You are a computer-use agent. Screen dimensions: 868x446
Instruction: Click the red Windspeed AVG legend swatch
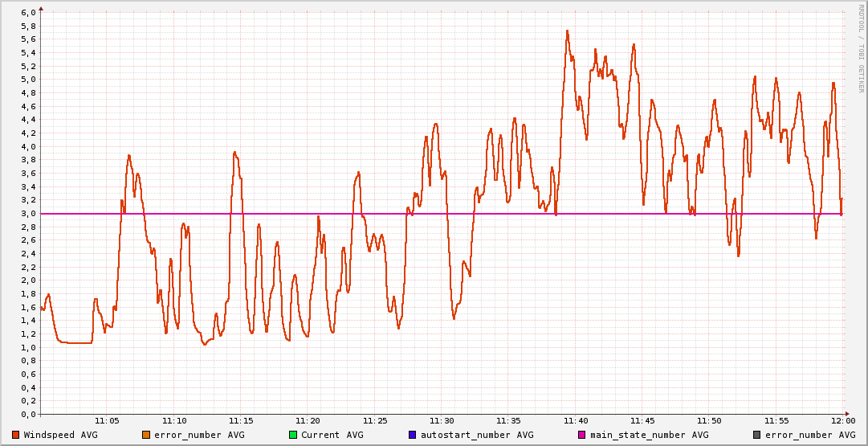[15, 435]
